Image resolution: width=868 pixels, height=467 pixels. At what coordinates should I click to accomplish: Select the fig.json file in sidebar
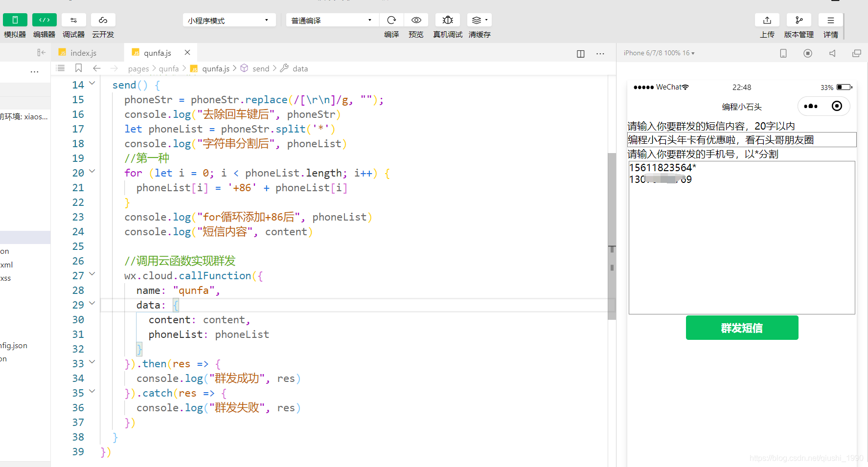click(x=14, y=346)
